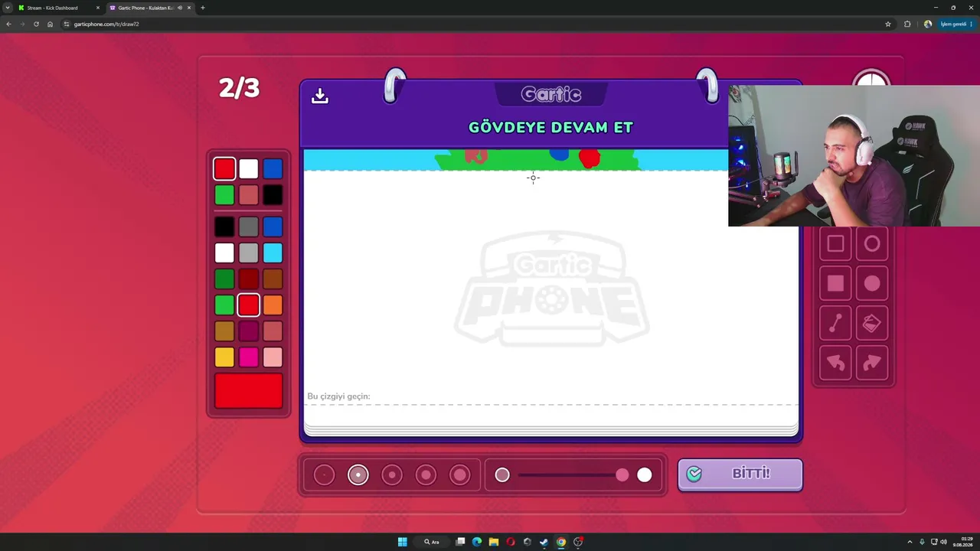Open the Chrome extensions puzzle icon
The width and height of the screenshot is (980, 551).
click(x=907, y=24)
